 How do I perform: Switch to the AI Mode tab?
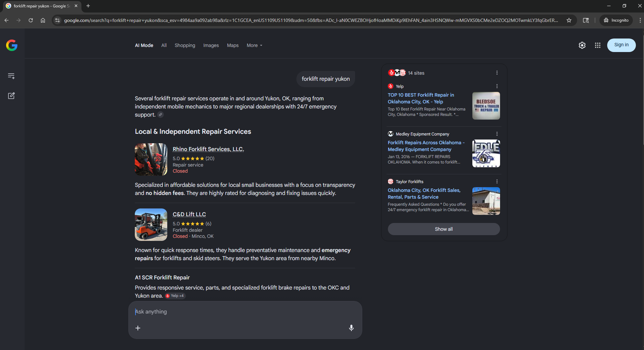[144, 45]
